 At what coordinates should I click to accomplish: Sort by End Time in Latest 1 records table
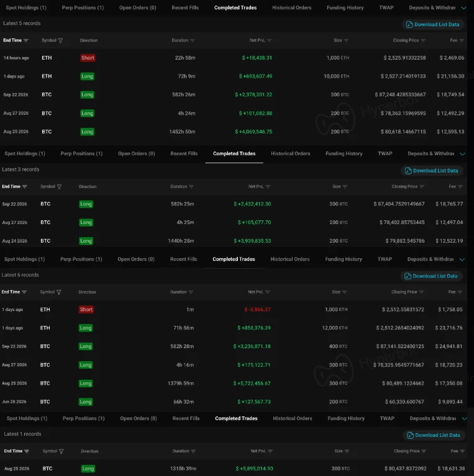[27, 451]
